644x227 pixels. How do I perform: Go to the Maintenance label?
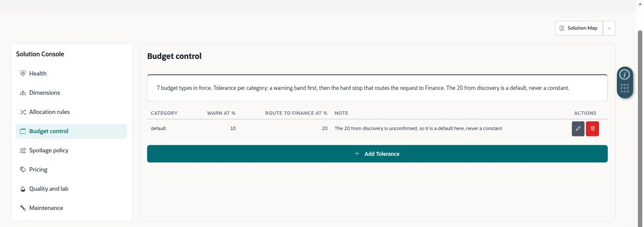[46, 208]
